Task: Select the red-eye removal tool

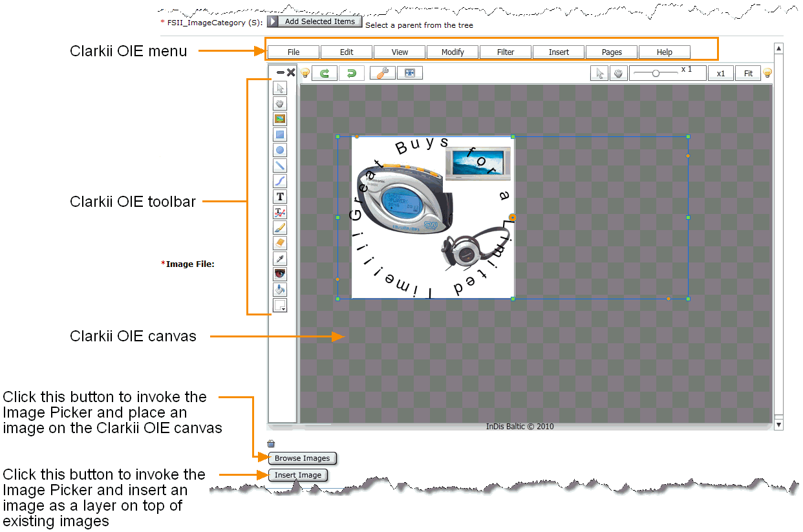Action: [x=280, y=275]
